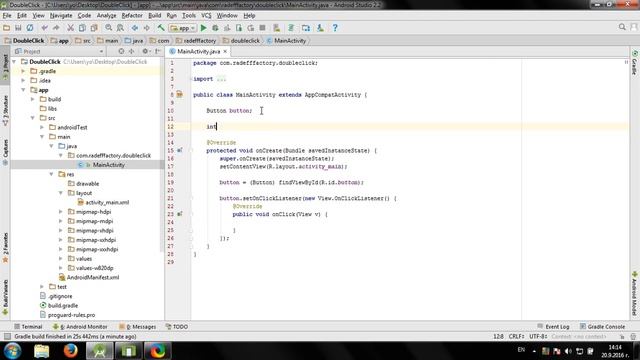Image resolution: width=640 pixels, height=360 pixels.
Task: Click the Windows Start button
Action: point(13,351)
